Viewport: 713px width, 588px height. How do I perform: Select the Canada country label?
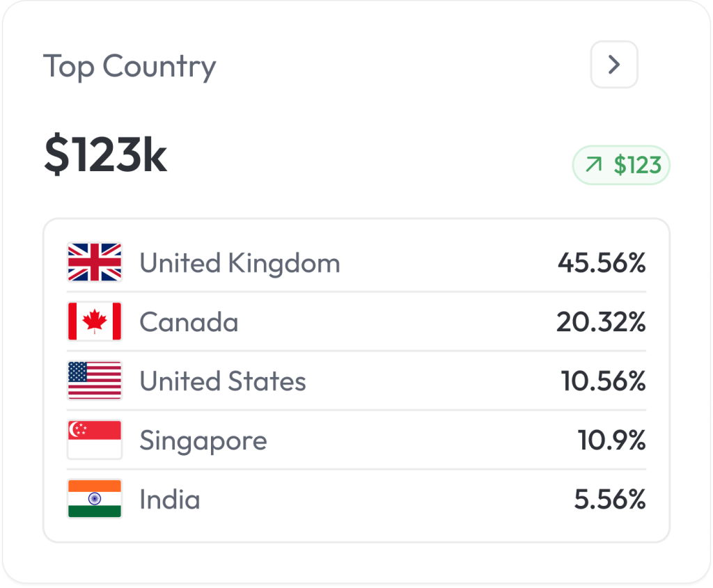pyautogui.click(x=189, y=322)
